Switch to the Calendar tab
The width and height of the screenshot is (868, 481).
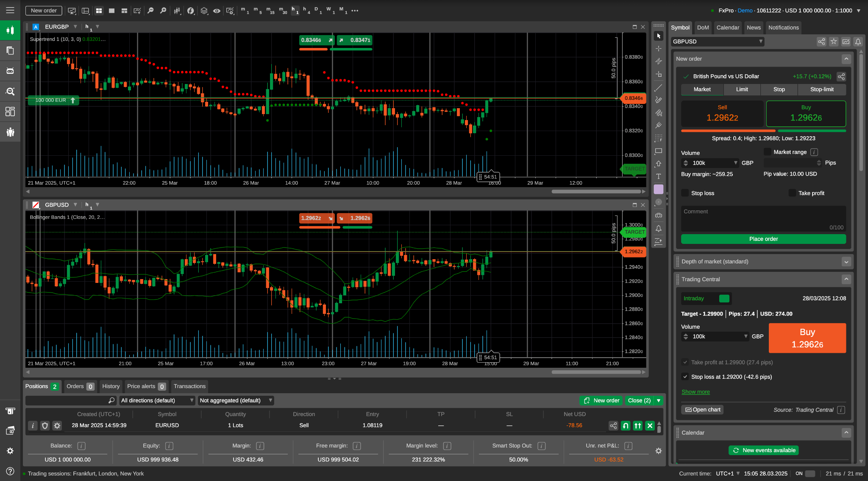coord(728,28)
